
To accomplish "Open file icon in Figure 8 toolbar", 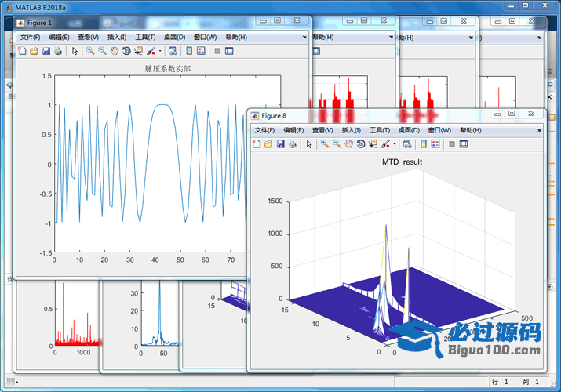I will [x=269, y=144].
